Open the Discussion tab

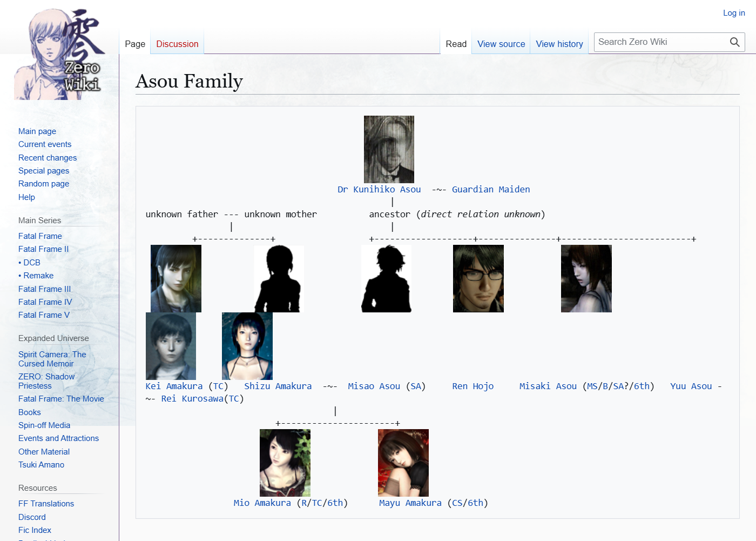177,44
